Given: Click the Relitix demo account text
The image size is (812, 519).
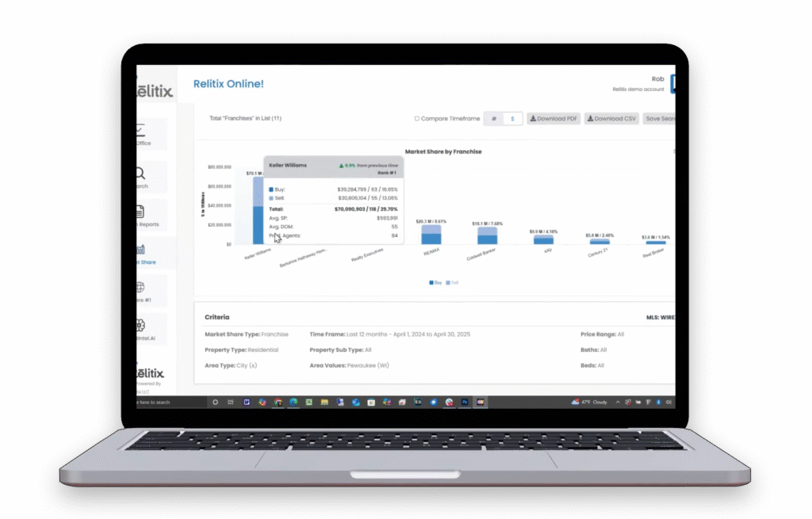Looking at the screenshot, I should [638, 90].
